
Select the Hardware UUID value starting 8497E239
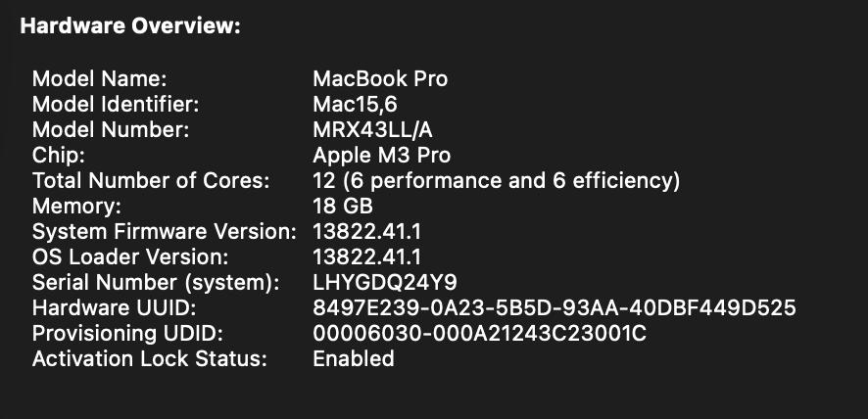tap(554, 308)
